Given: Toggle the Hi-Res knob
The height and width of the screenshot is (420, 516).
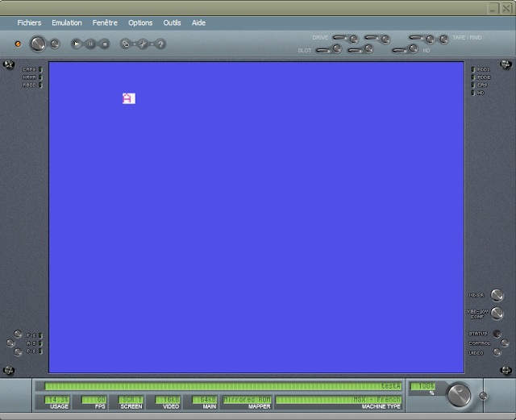Looking at the screenshot, I should [497, 296].
